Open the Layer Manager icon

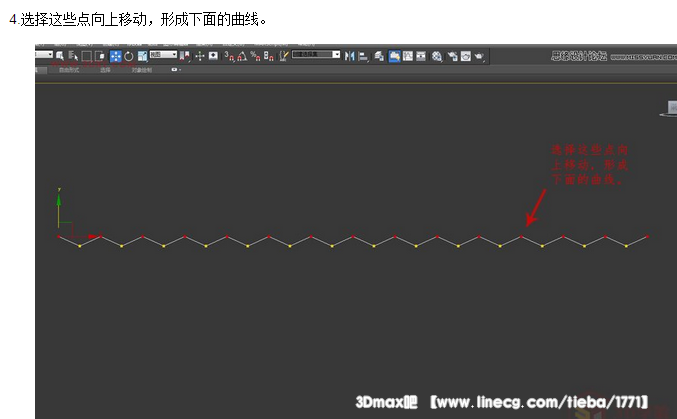click(x=379, y=56)
